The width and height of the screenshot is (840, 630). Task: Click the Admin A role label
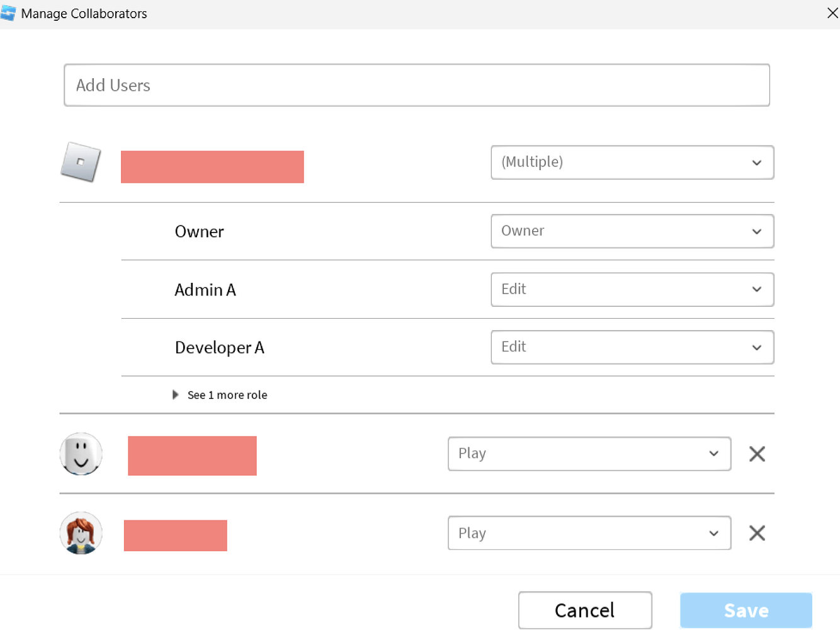[205, 290]
